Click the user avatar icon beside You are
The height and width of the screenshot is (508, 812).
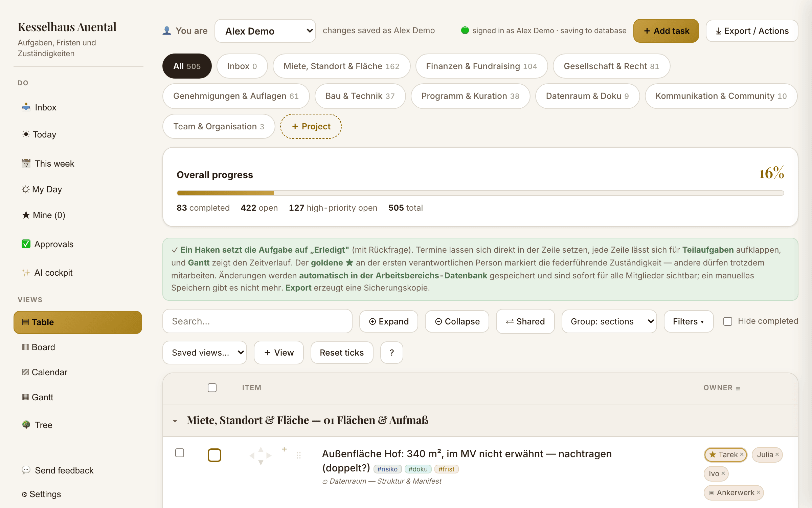tap(167, 30)
